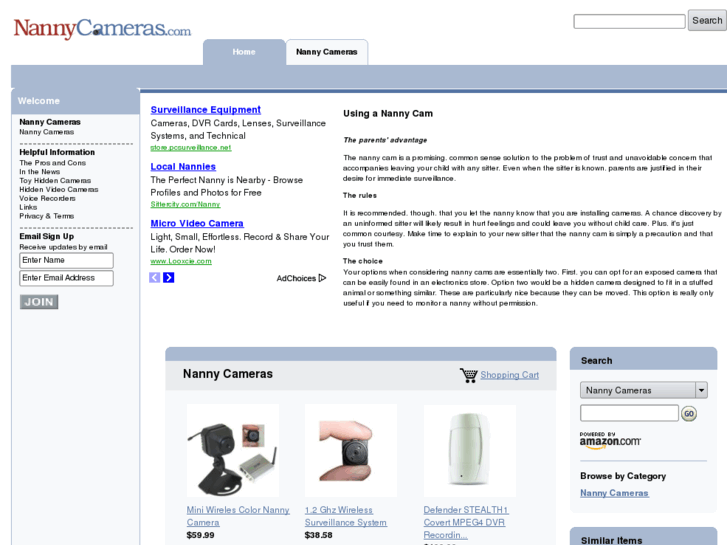
Task: Click the Powered by Amazon.com logo
Action: 610,441
